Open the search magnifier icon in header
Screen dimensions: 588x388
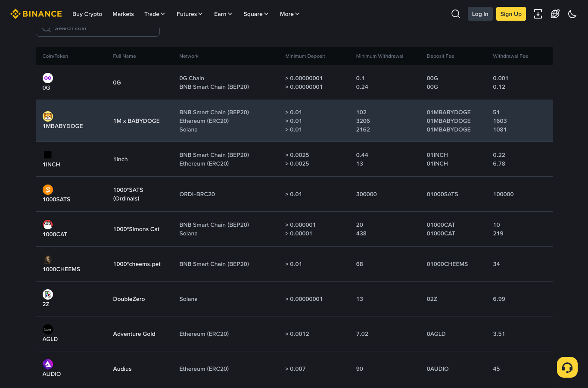[x=456, y=14]
